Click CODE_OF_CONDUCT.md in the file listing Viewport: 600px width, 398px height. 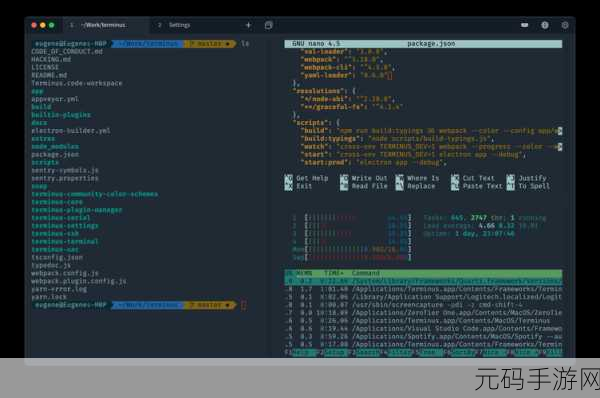click(x=67, y=51)
